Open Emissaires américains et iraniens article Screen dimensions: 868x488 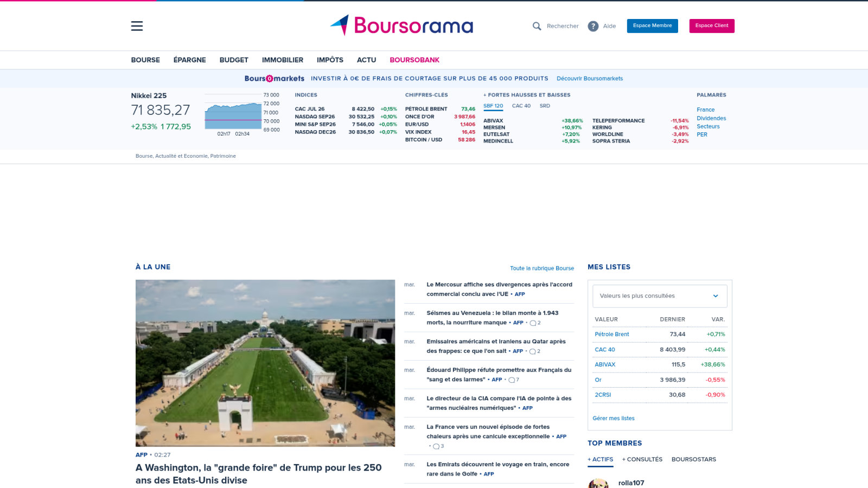coord(496,346)
